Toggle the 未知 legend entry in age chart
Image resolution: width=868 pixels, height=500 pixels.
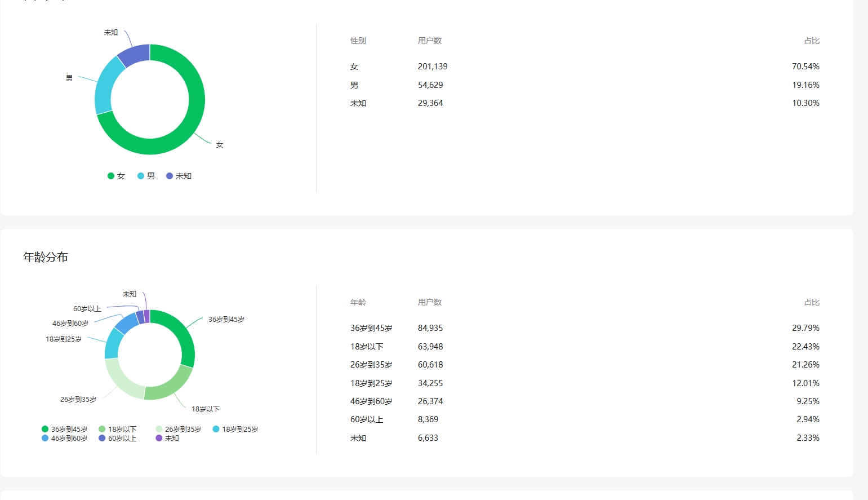point(167,439)
